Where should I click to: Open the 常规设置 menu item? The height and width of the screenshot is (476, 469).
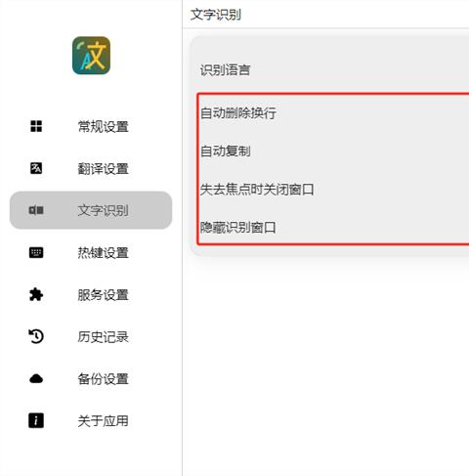pos(91,126)
